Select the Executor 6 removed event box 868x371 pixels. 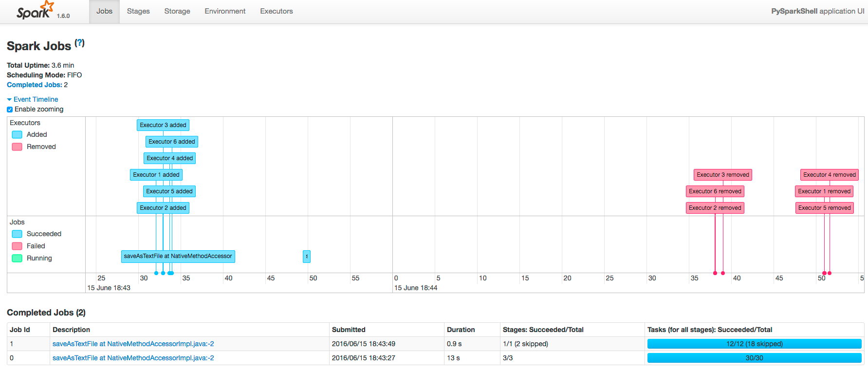point(715,191)
